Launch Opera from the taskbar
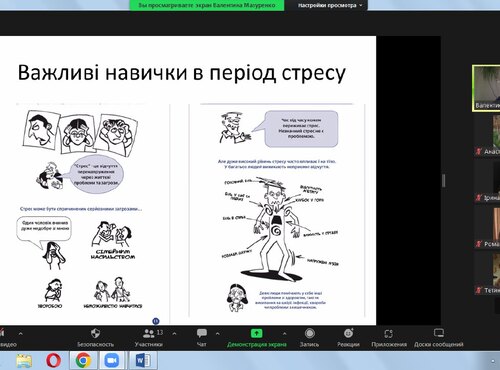 point(54,360)
